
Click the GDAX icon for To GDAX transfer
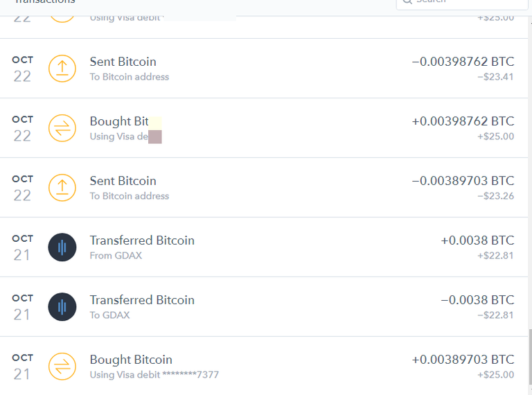[62, 307]
